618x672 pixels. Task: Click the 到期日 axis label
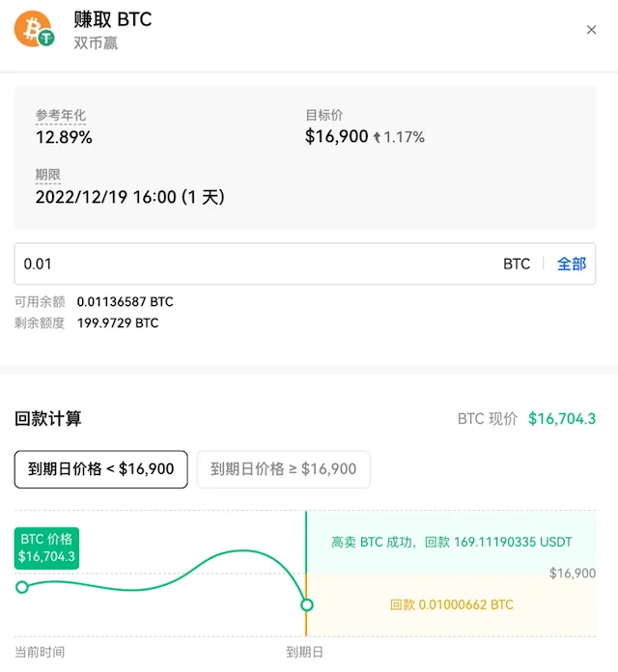point(305,653)
